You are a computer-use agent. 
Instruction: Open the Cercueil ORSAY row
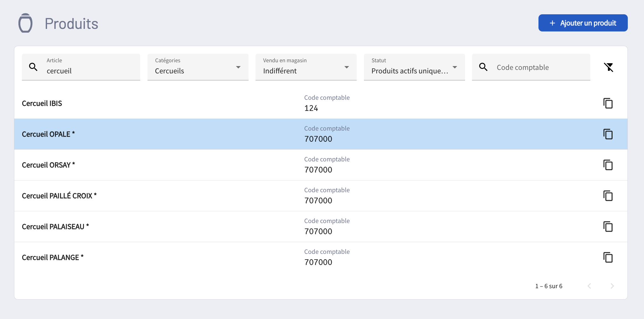(x=321, y=165)
